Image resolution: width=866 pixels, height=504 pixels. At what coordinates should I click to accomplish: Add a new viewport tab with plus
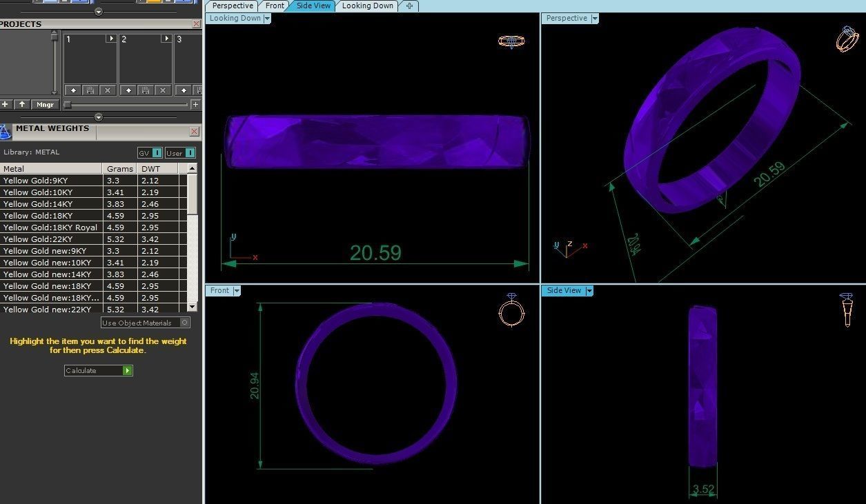(409, 6)
